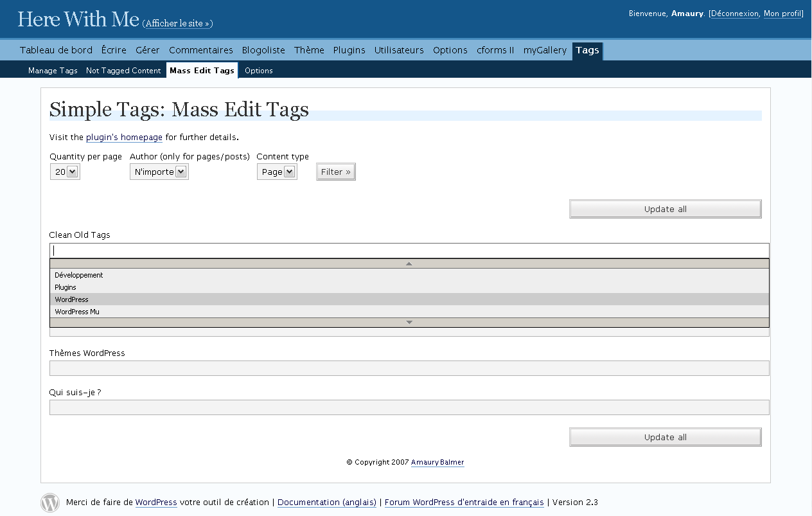Screen dimensions: 812x516
Task: Follow the plugin's homepage link
Action: (124, 137)
